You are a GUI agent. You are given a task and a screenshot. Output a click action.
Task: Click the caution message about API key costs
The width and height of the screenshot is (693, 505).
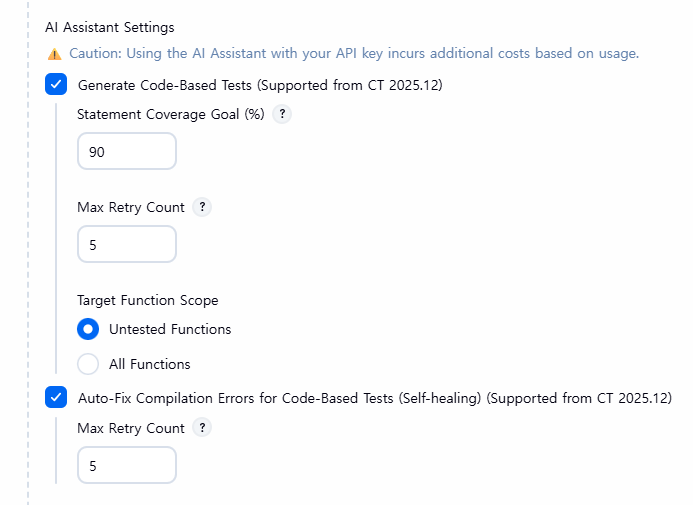[x=354, y=53]
